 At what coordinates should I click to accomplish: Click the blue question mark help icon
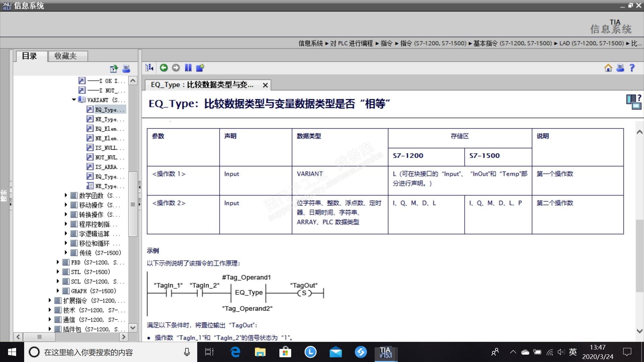coord(632,68)
